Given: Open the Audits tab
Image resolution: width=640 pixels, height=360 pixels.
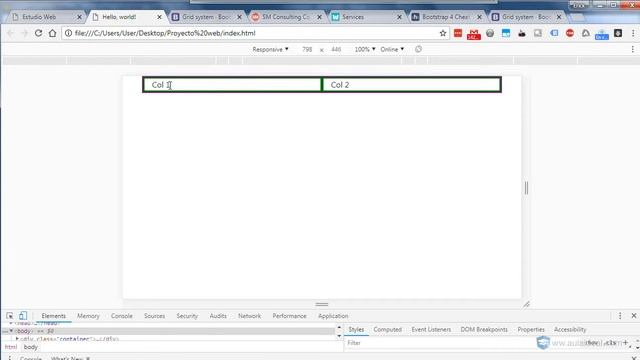Looking at the screenshot, I should click(x=218, y=316).
